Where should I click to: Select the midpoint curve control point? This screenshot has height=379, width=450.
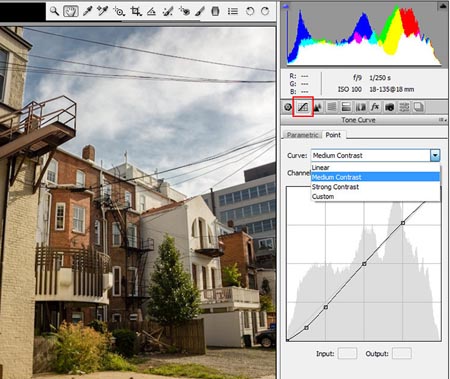point(364,264)
